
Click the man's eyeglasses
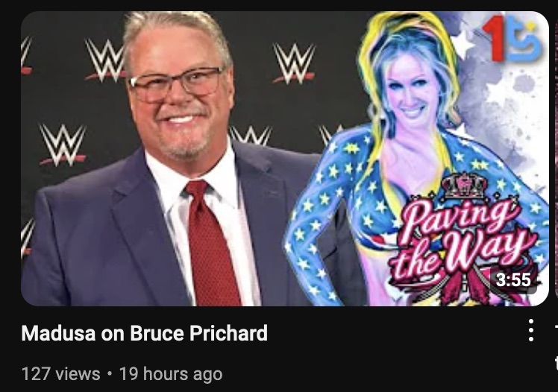[x=175, y=84]
